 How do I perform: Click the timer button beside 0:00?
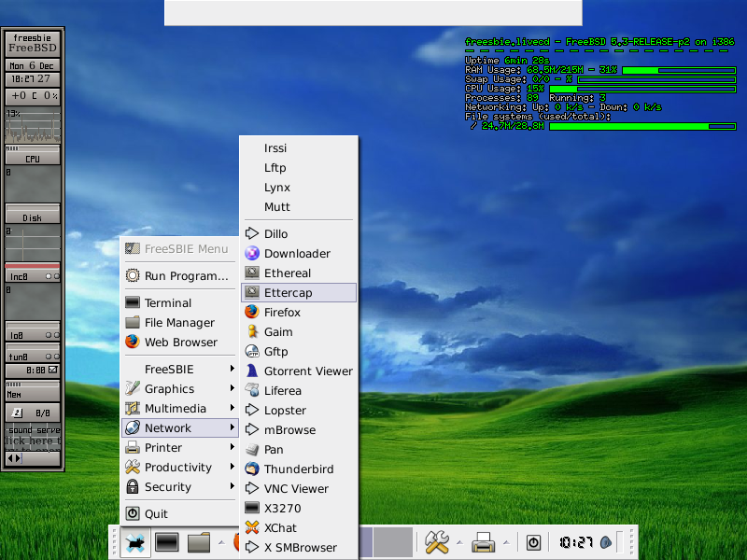click(53, 370)
